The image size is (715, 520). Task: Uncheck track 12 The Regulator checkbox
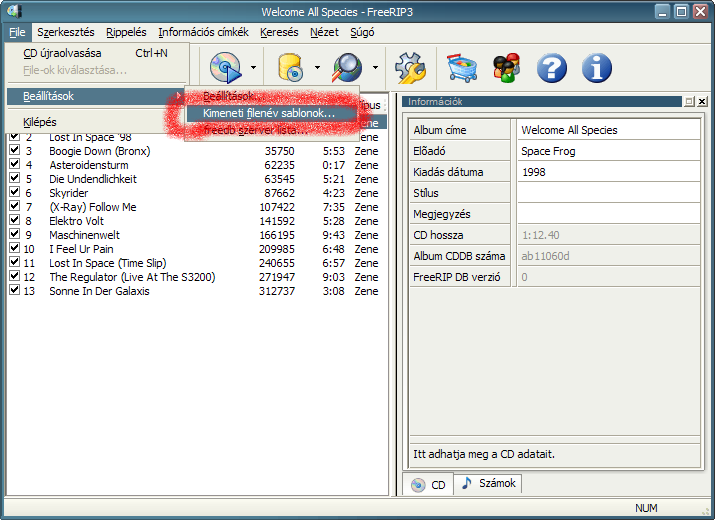click(15, 276)
